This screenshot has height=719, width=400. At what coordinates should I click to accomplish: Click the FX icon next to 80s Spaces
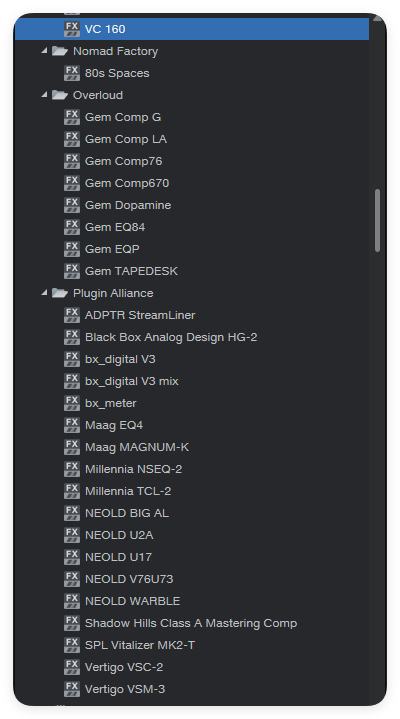point(72,73)
